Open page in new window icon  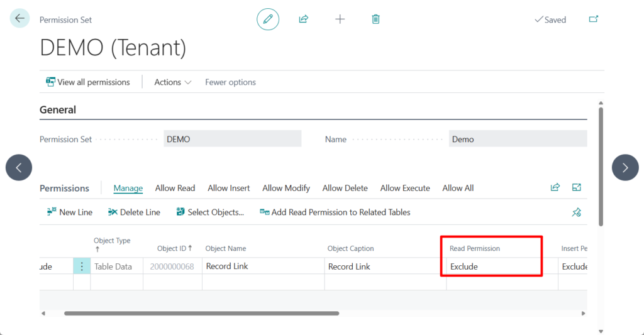pos(593,19)
